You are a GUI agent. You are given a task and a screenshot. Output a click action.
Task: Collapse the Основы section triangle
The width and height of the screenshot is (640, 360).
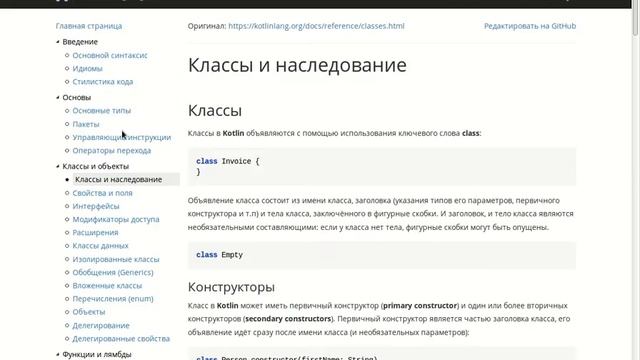[58, 97]
